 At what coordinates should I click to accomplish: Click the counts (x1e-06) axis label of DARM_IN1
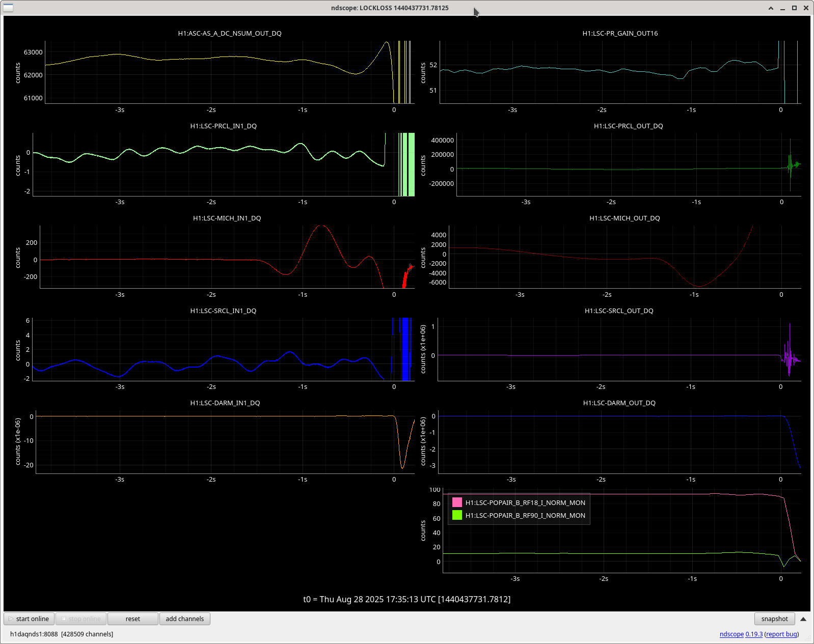(18, 442)
